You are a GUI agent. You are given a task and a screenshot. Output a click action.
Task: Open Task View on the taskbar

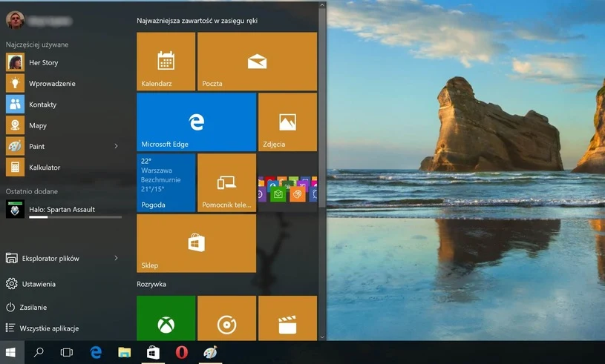(67, 352)
